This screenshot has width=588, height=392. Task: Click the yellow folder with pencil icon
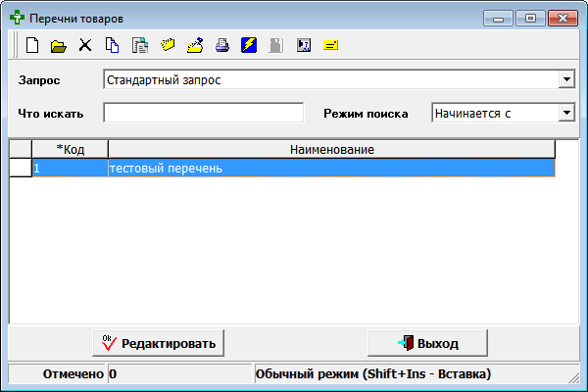pos(194,45)
